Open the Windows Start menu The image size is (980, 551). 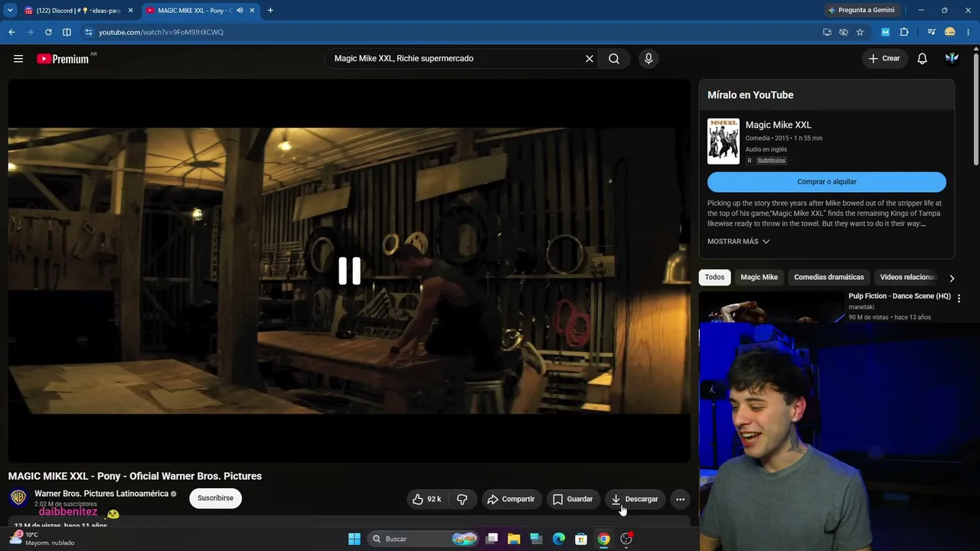pyautogui.click(x=354, y=539)
